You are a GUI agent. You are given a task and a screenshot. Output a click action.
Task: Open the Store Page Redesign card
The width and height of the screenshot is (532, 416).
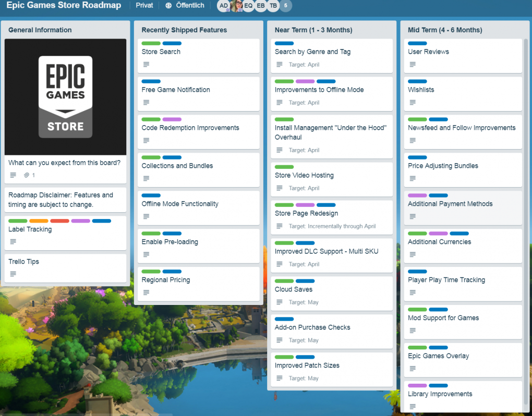(x=332, y=217)
